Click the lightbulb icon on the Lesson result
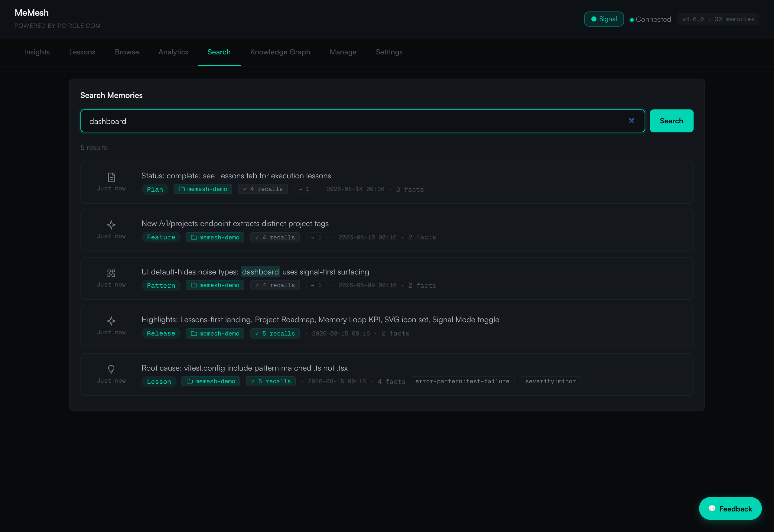The height and width of the screenshot is (532, 774). (x=111, y=369)
